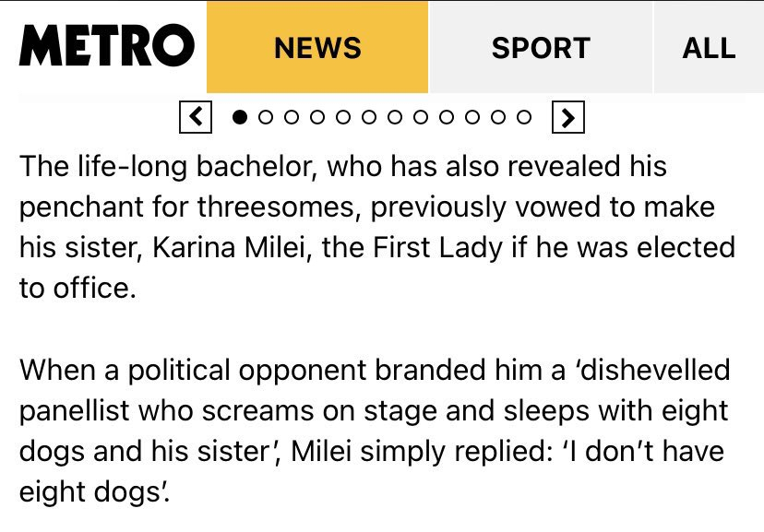Choose the sixth carousel dot
The width and height of the screenshot is (764, 532).
[x=369, y=117]
